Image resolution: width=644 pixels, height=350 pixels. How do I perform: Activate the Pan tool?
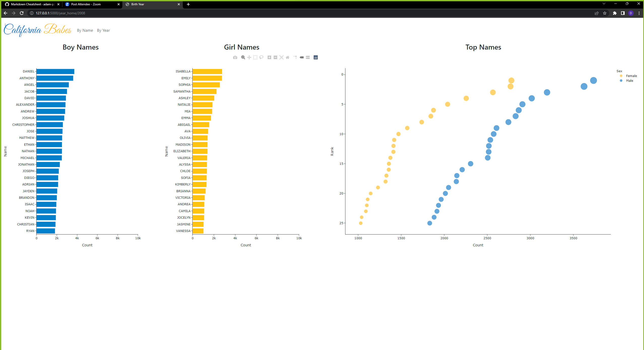tap(249, 57)
